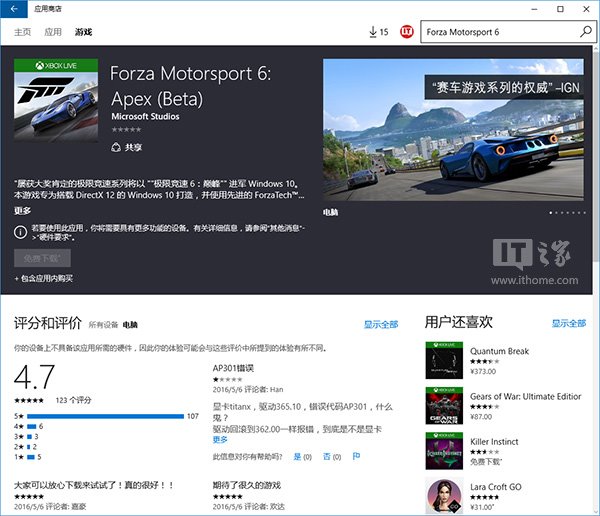Click the Forza Motorsport 6 cover art
600x516 pixels.
pos(56,100)
